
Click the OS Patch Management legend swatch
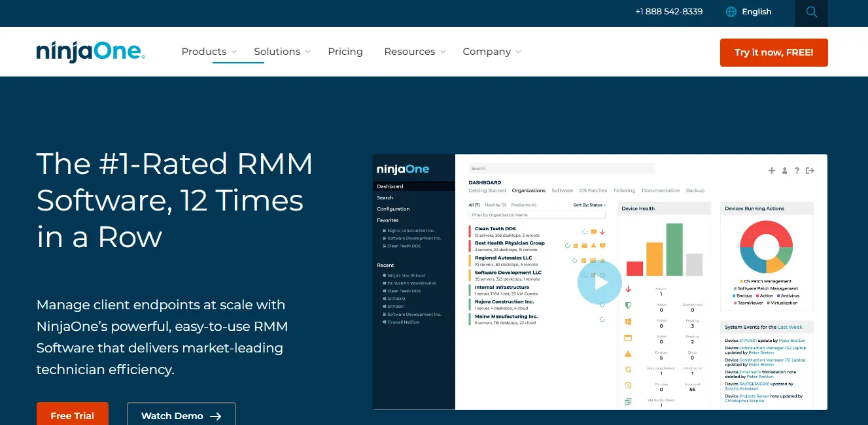(x=742, y=281)
